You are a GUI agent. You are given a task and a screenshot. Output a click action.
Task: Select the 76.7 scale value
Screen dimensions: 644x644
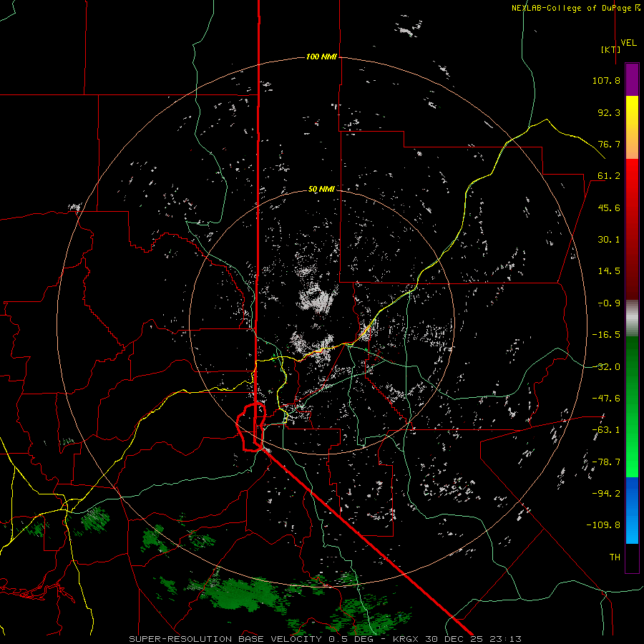(609, 144)
